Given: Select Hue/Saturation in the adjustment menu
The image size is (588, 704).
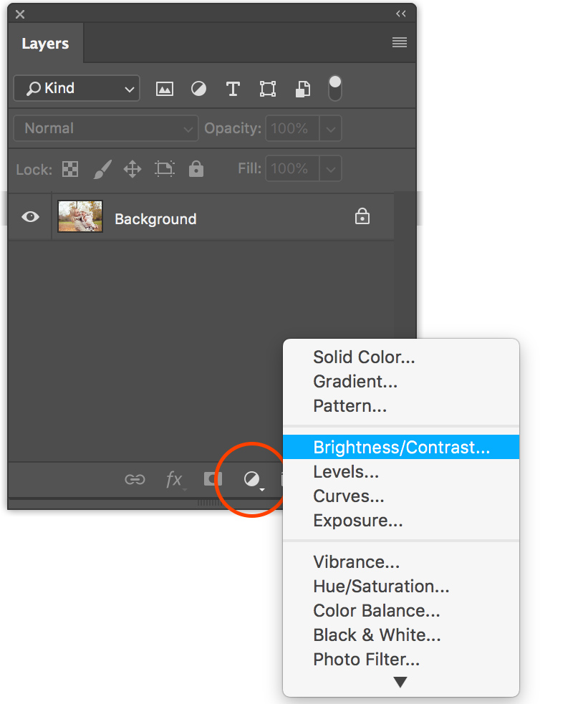Looking at the screenshot, I should pyautogui.click(x=381, y=587).
